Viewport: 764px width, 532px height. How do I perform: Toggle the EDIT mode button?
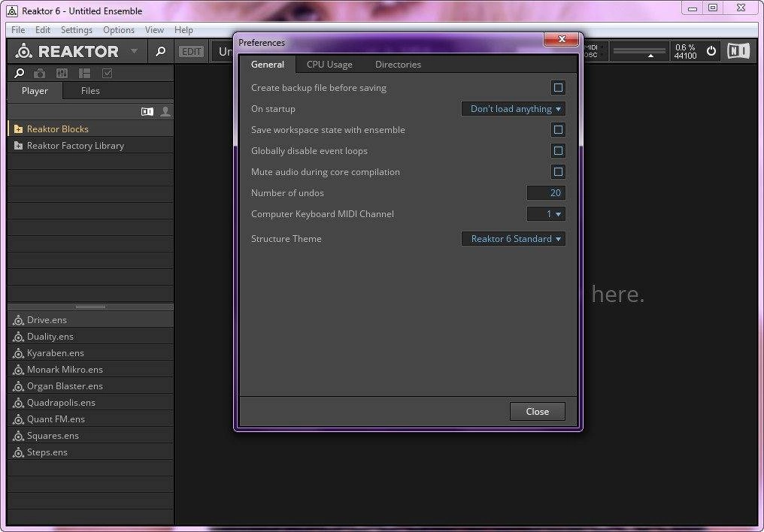click(x=191, y=52)
